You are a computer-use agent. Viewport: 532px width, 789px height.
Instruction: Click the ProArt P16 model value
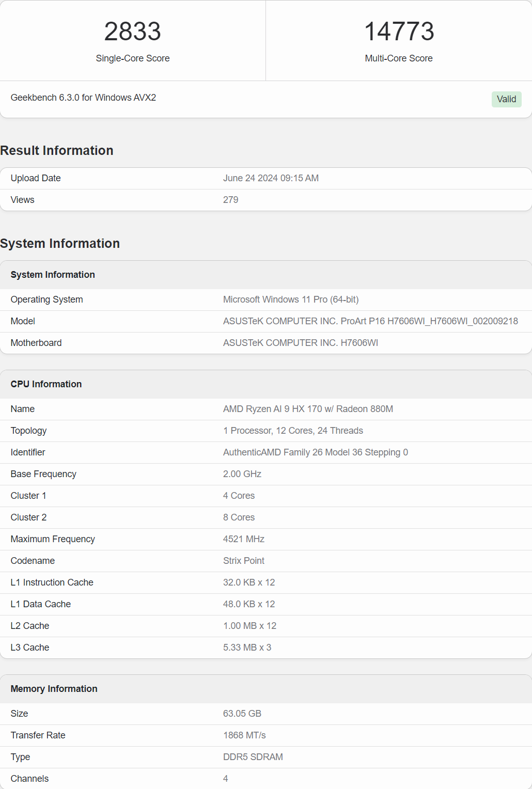pyautogui.click(x=370, y=321)
